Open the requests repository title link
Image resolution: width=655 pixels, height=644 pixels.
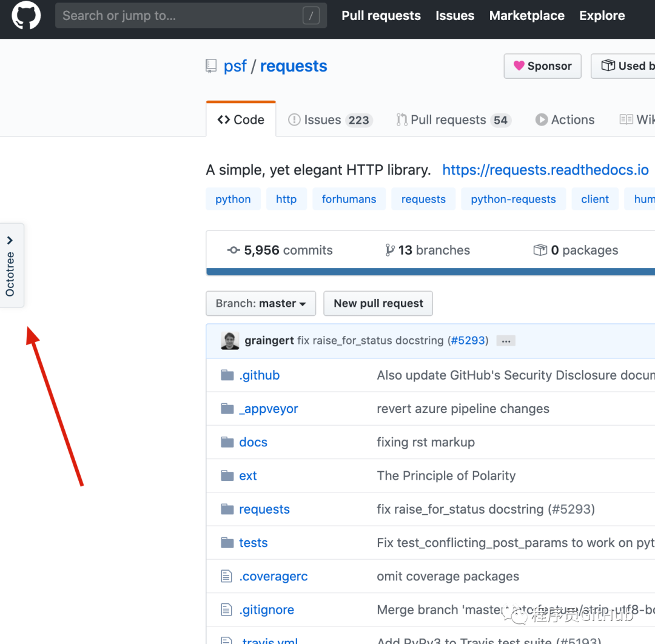coord(294,66)
